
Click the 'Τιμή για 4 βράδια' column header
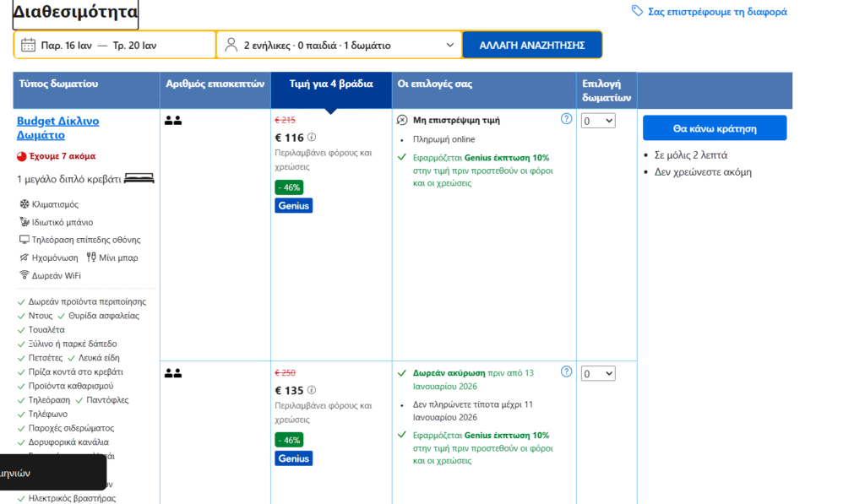click(330, 84)
